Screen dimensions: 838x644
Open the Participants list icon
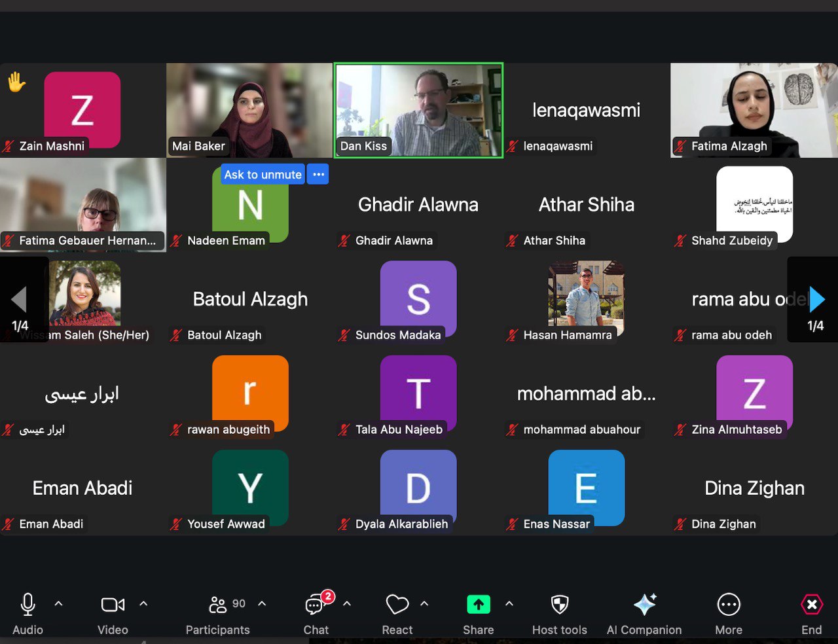[217, 605]
